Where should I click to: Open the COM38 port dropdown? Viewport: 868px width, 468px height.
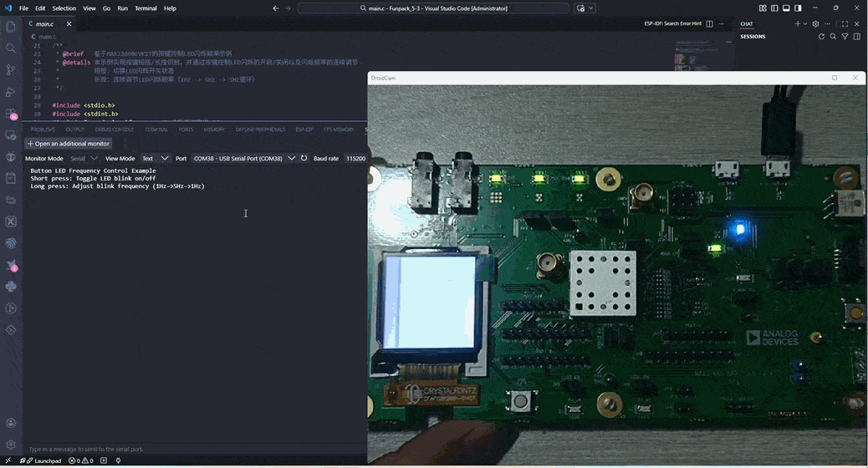[x=243, y=158]
